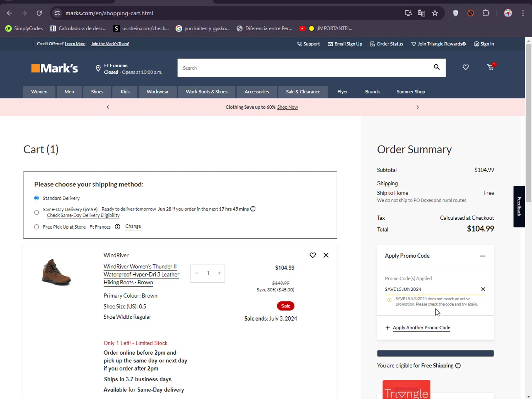Screen dimensions: 532x399
Task: Click the Change store link
Action: pyautogui.click(x=133, y=226)
